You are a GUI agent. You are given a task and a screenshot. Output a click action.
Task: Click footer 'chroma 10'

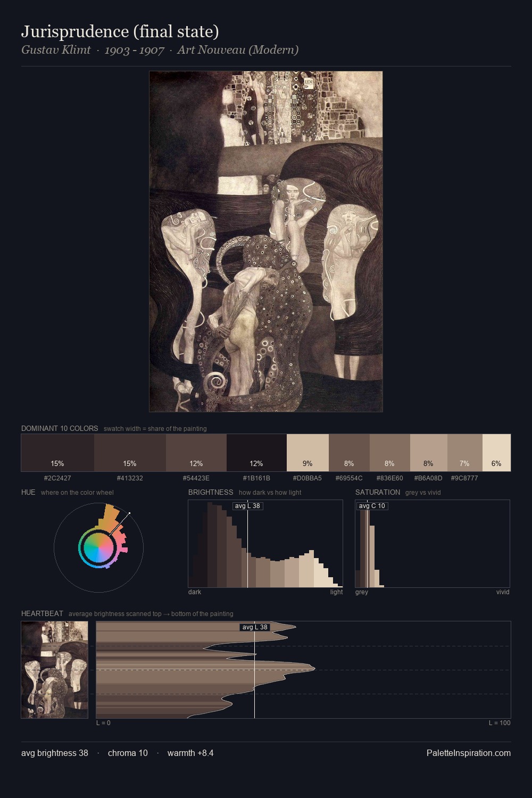pos(128,753)
